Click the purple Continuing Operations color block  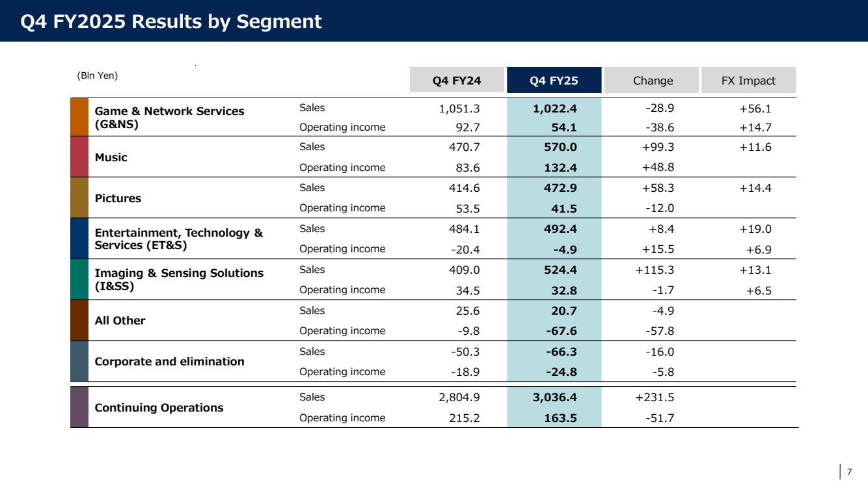pyautogui.click(x=79, y=407)
